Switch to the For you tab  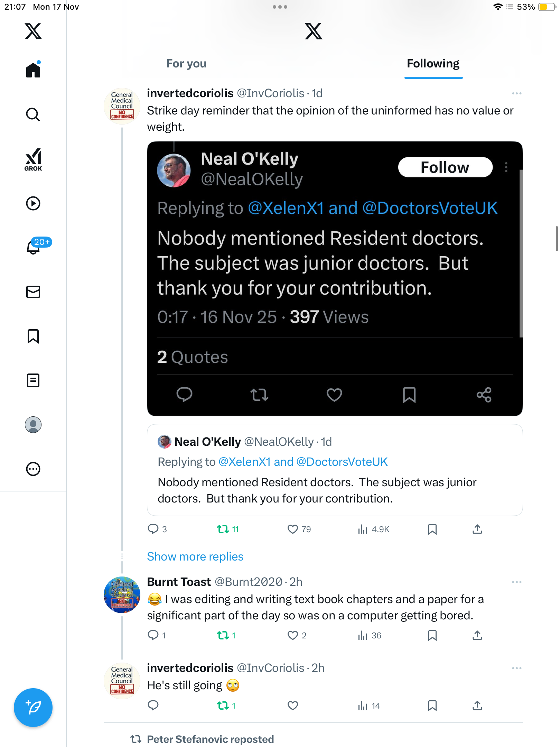pyautogui.click(x=186, y=64)
